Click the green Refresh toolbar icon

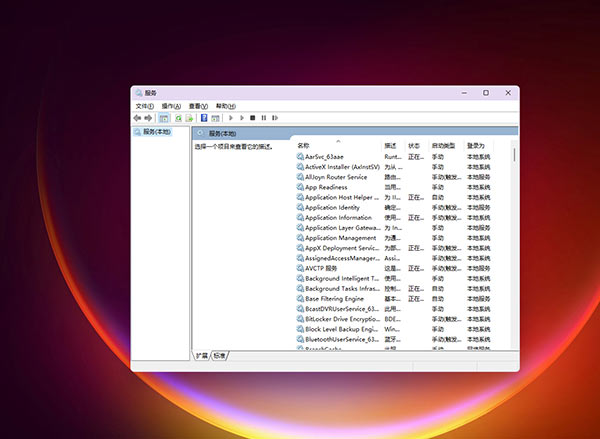pyautogui.click(x=178, y=118)
